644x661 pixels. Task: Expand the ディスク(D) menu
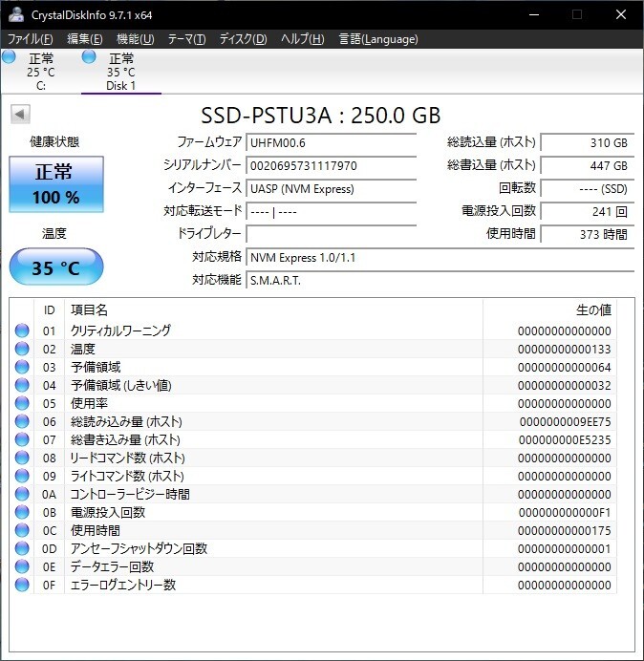pyautogui.click(x=243, y=39)
